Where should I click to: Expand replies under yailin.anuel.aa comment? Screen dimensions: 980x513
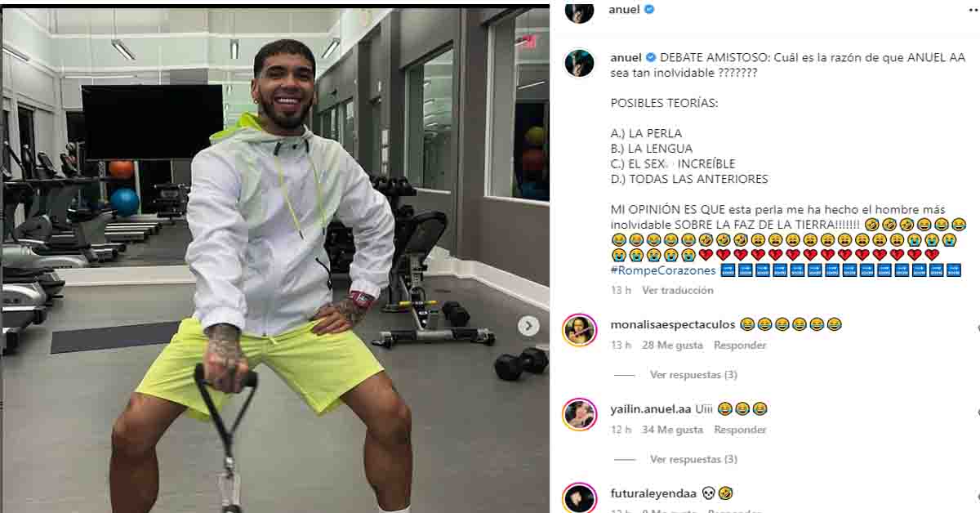click(x=693, y=460)
